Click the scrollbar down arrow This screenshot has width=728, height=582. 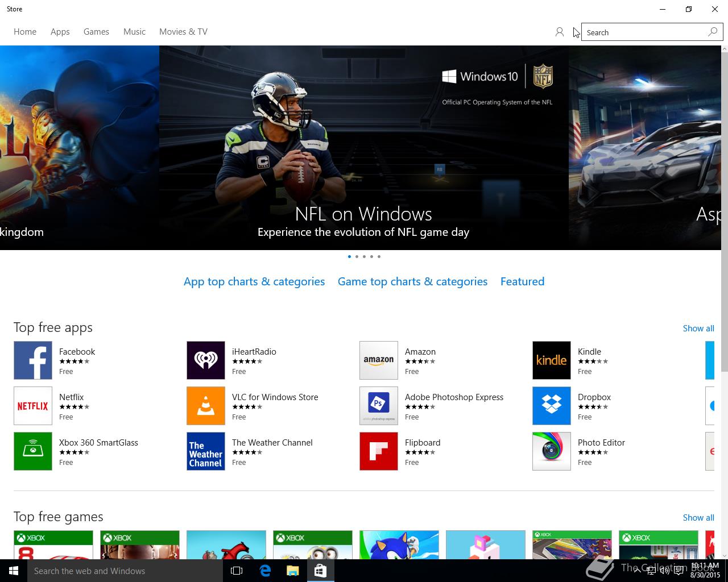[x=724, y=555]
